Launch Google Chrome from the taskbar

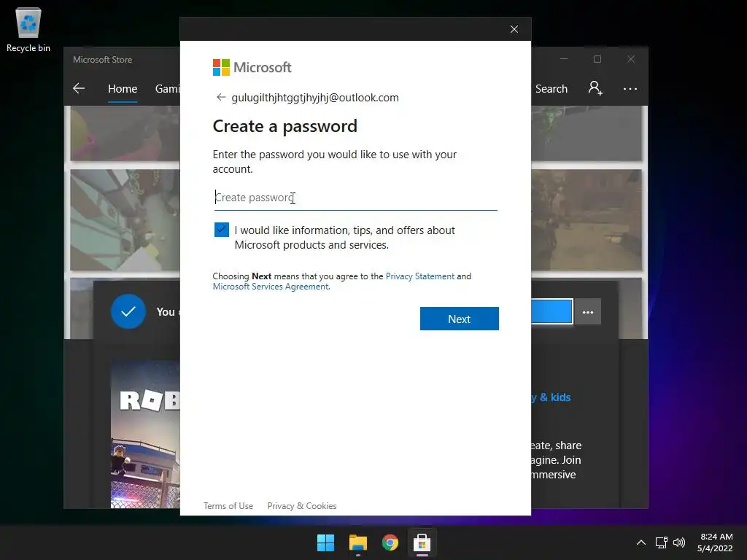(x=390, y=542)
